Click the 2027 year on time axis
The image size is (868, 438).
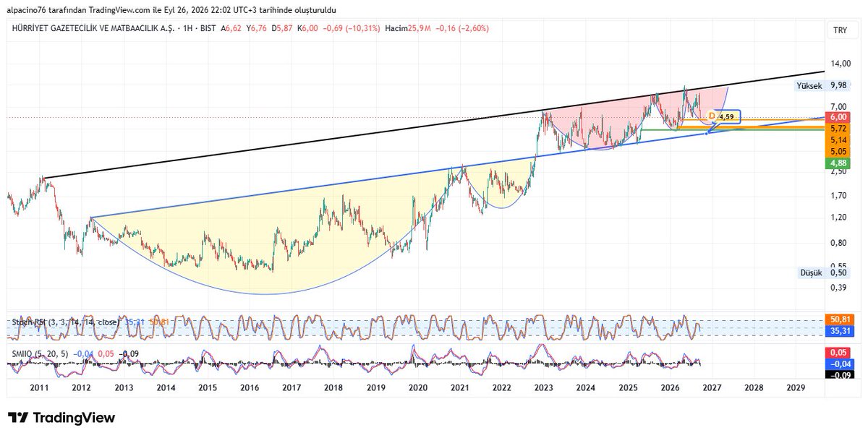click(x=712, y=388)
